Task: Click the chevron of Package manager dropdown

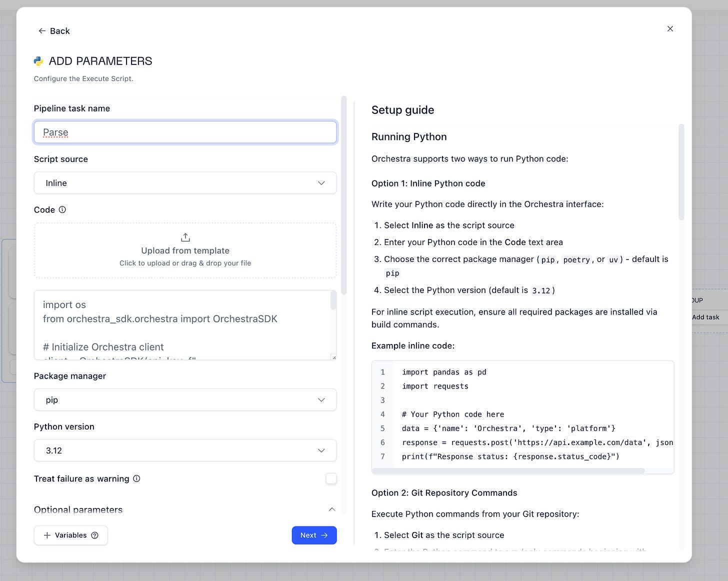Action: coord(321,400)
